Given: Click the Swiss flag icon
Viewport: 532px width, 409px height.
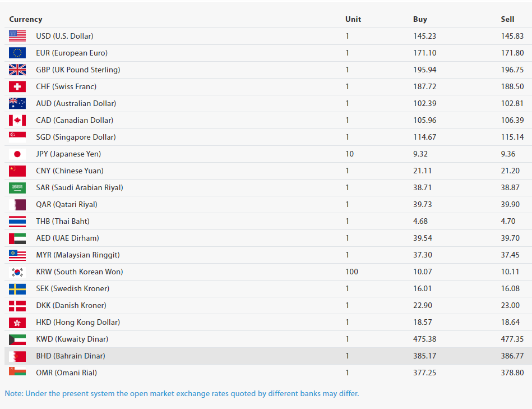Looking at the screenshot, I should 17,86.
